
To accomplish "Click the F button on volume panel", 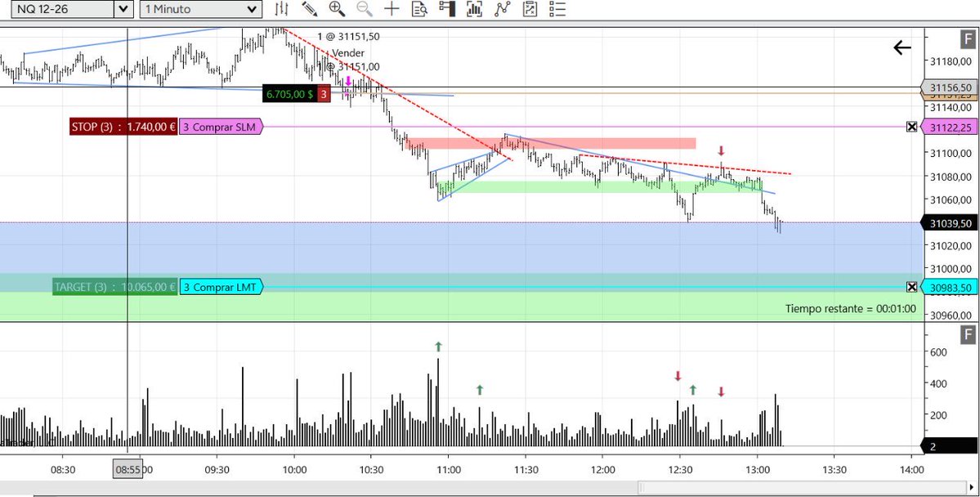I will pos(968,334).
